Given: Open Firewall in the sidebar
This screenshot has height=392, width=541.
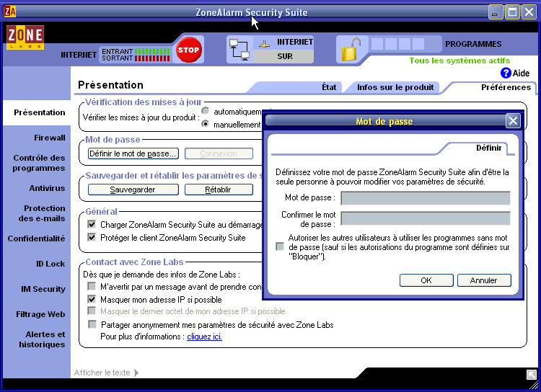Looking at the screenshot, I should (49, 138).
